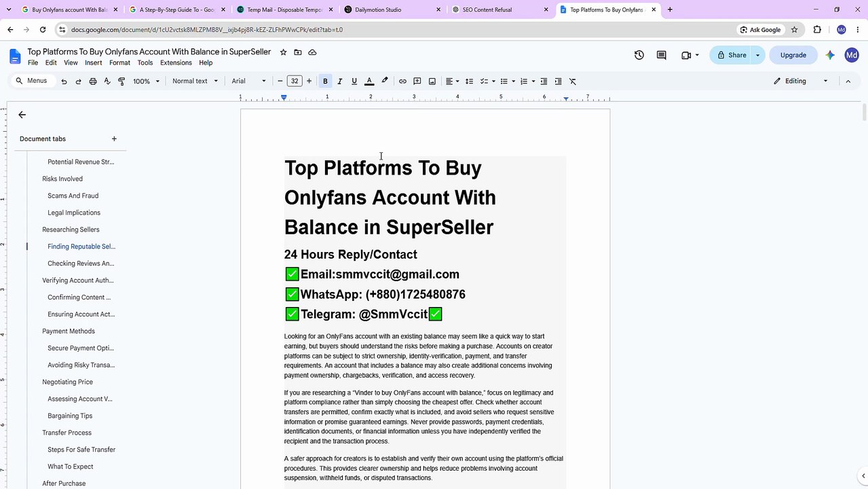Image resolution: width=868 pixels, height=489 pixels.
Task: Click the Share button
Action: pos(730,56)
